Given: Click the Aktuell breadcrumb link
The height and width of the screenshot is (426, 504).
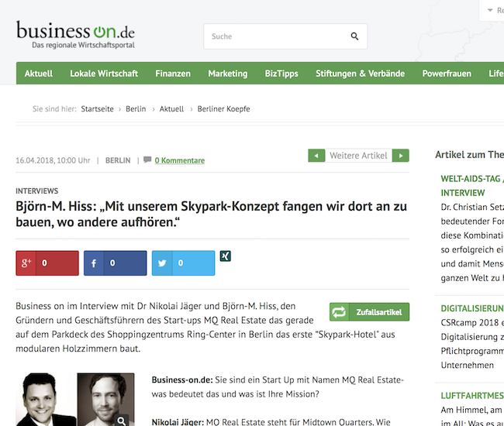Looking at the screenshot, I should pyautogui.click(x=171, y=109).
